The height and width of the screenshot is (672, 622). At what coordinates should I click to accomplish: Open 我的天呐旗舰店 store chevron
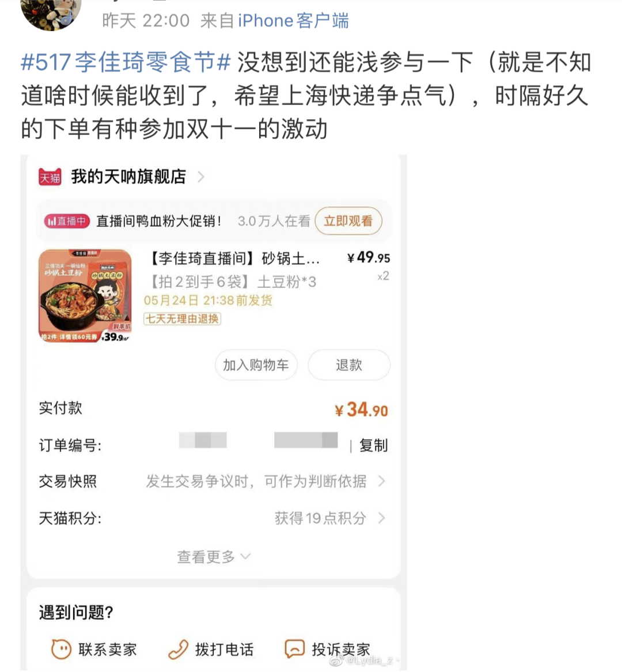pyautogui.click(x=200, y=177)
